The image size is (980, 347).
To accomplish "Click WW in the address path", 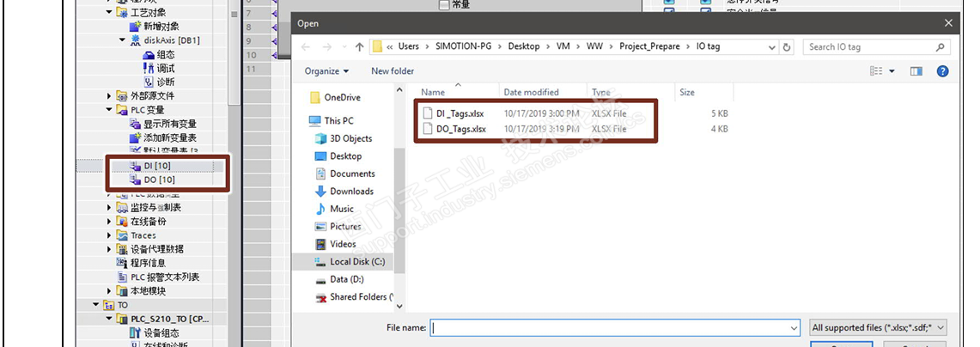I will coord(594,46).
